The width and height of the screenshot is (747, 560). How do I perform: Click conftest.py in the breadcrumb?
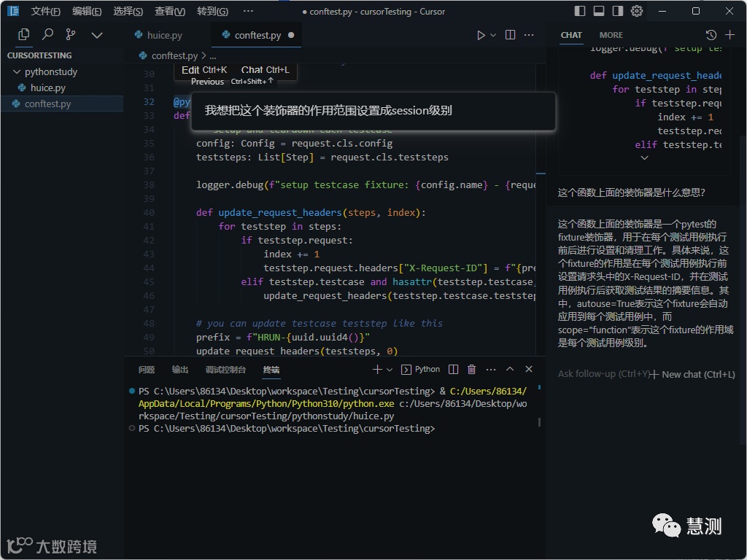point(174,55)
